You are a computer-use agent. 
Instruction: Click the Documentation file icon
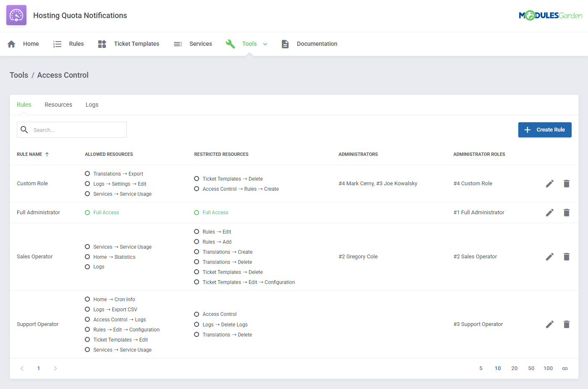(285, 44)
